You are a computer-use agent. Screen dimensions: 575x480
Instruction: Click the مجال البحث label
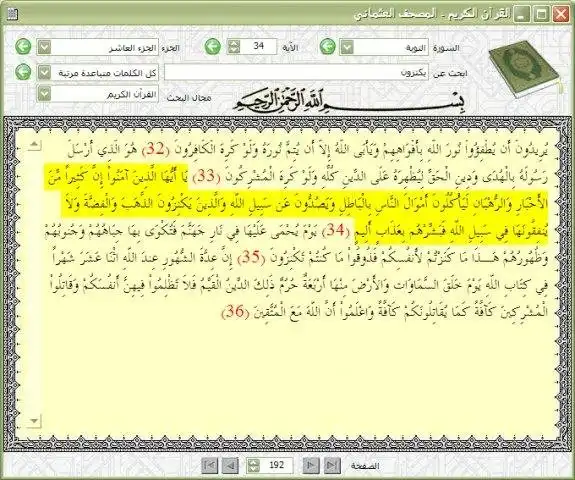click(189, 98)
